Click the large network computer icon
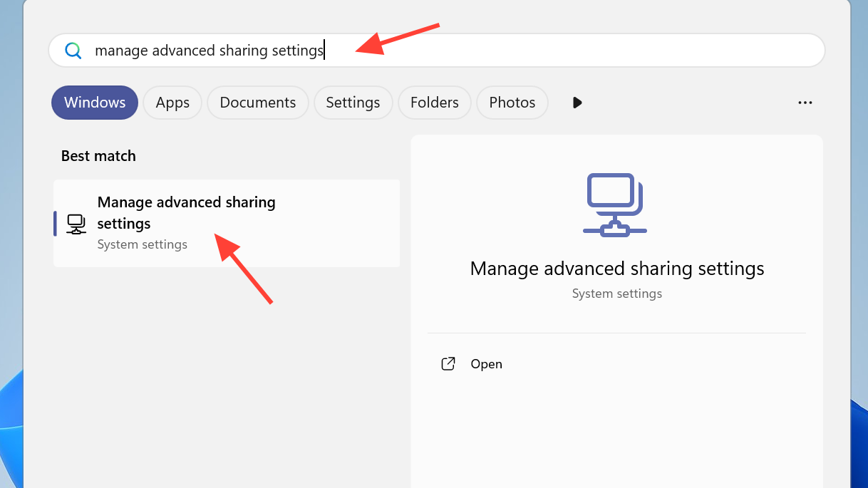 coord(614,204)
